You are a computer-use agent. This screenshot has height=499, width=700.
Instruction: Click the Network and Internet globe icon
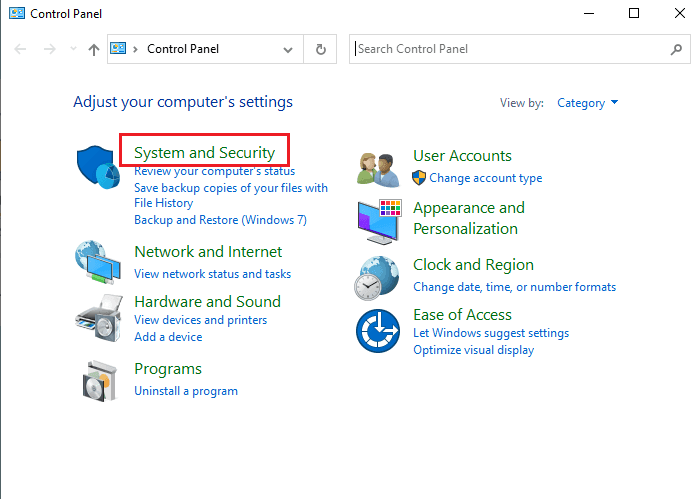click(x=98, y=262)
